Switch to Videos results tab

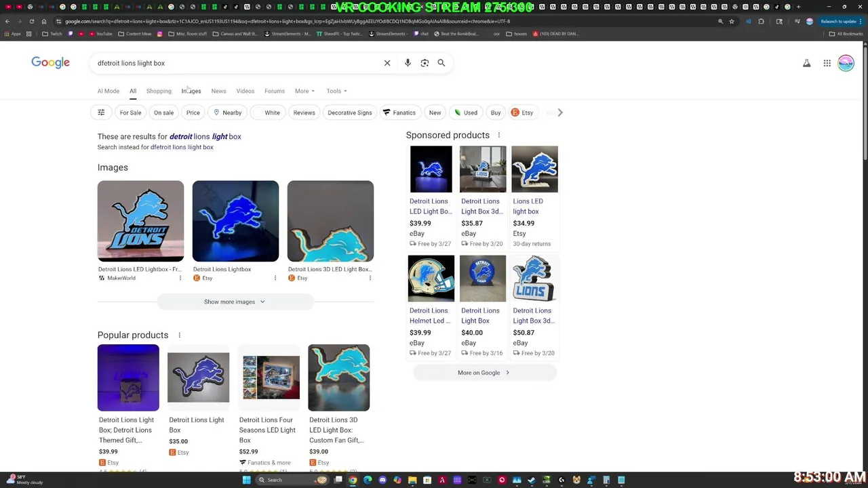245,91
